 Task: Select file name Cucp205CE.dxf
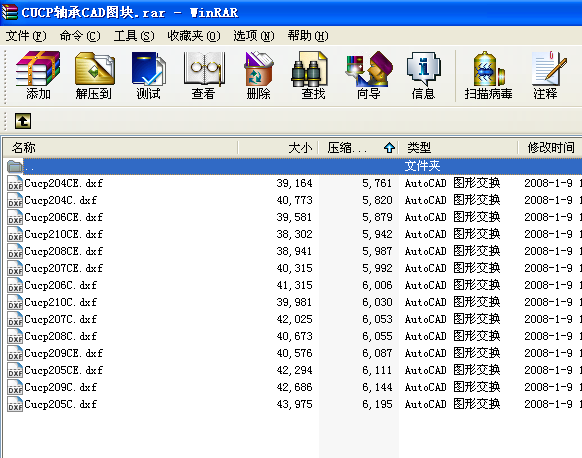pos(63,370)
